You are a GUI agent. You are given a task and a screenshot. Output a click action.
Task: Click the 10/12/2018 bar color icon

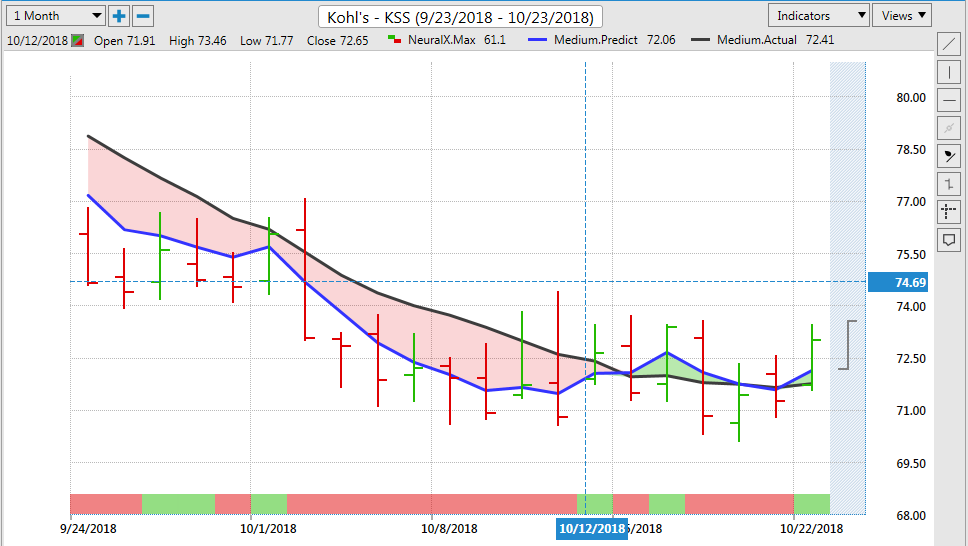77,41
